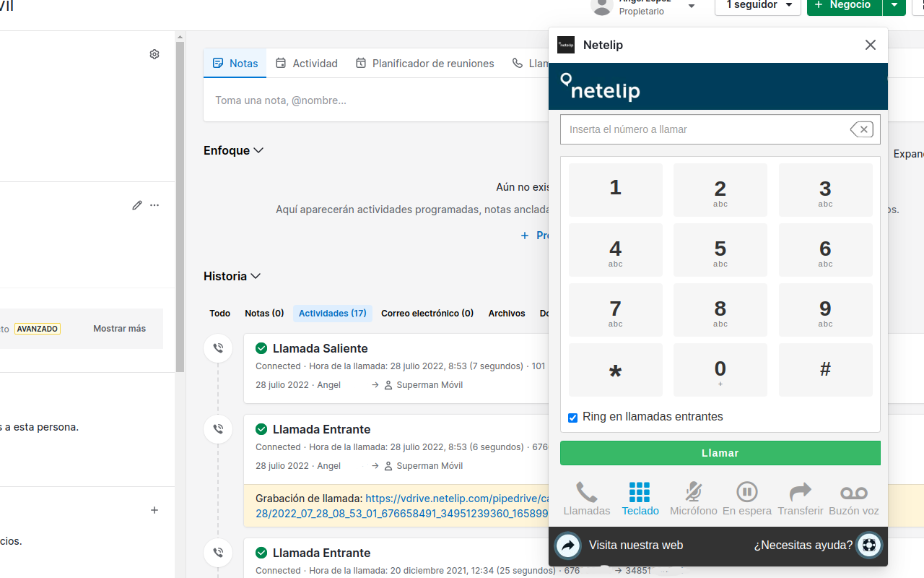Switch to the Actividad tab
The image size is (924, 578).
(307, 64)
